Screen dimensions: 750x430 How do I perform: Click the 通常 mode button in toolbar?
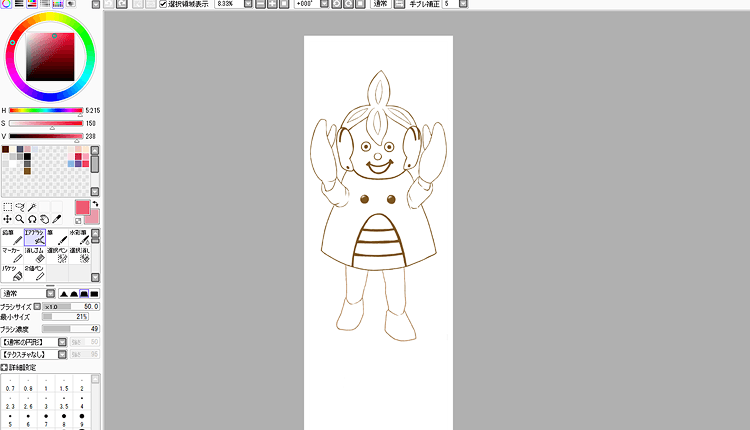[381, 4]
